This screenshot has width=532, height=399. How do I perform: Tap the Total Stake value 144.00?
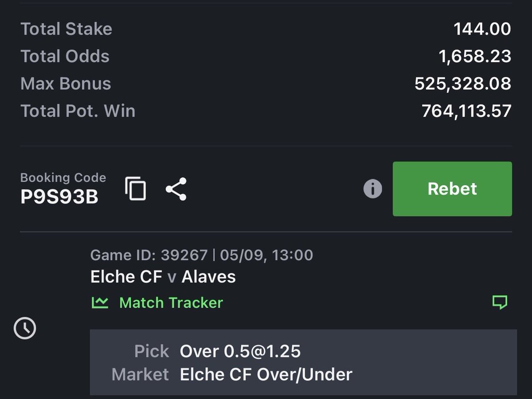click(482, 29)
